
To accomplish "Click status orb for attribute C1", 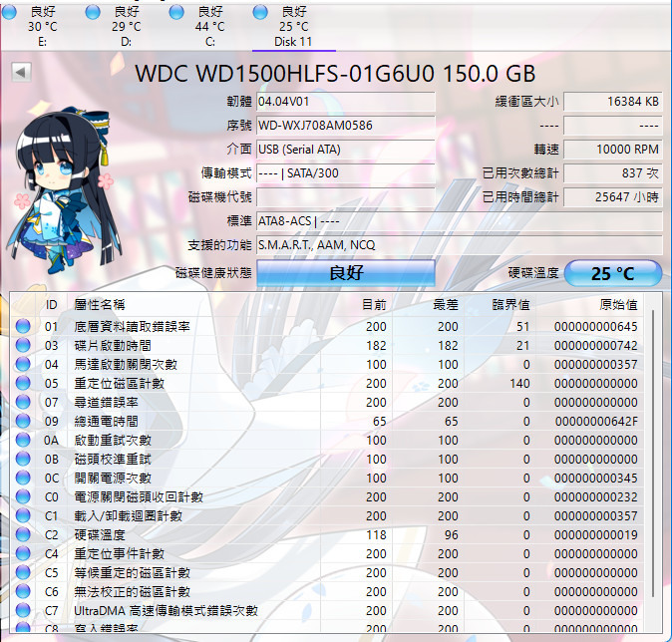I will [23, 515].
